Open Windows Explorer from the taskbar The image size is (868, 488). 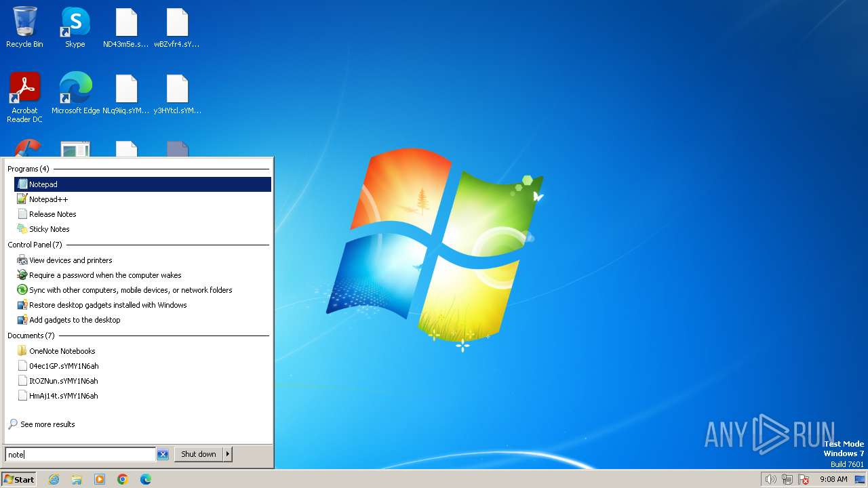point(77,479)
